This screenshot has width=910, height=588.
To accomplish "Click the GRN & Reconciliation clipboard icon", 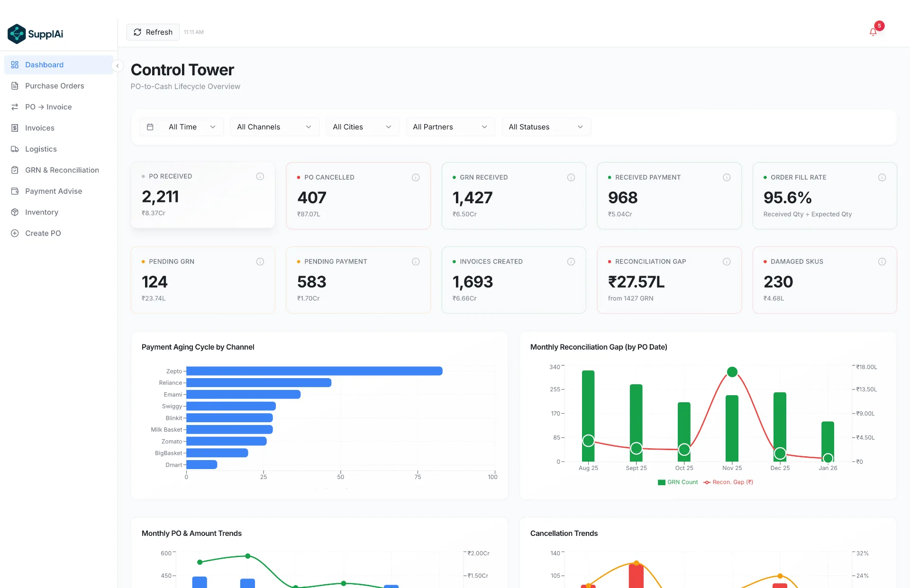I will coord(15,170).
